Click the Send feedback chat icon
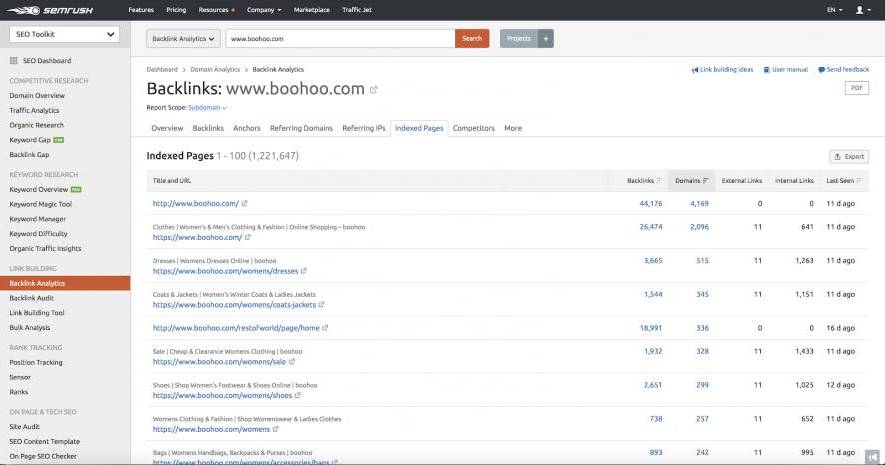The height and width of the screenshot is (465, 885). coord(821,70)
